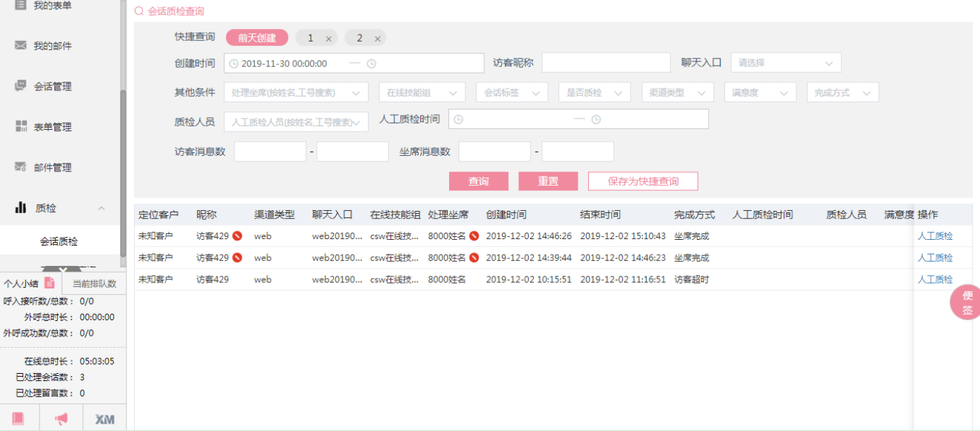Click the 会话管理 chat bubble icon
980x431 pixels.
coord(20,86)
